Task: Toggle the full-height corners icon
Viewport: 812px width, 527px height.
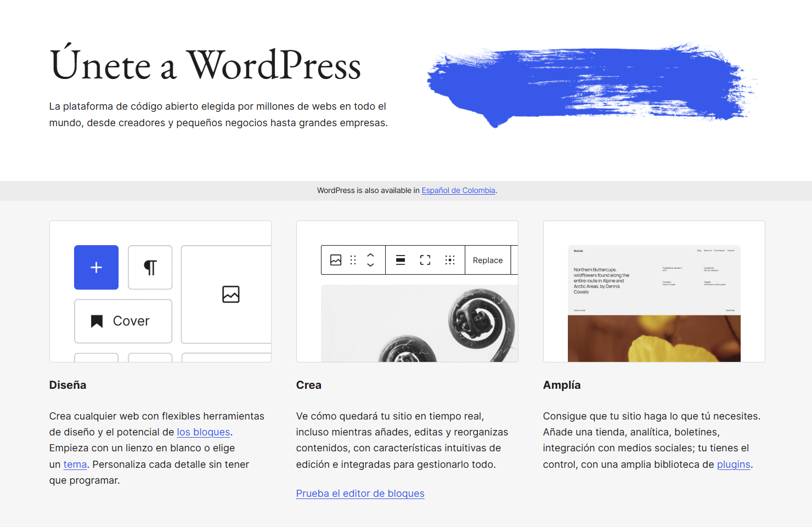Action: (x=425, y=260)
